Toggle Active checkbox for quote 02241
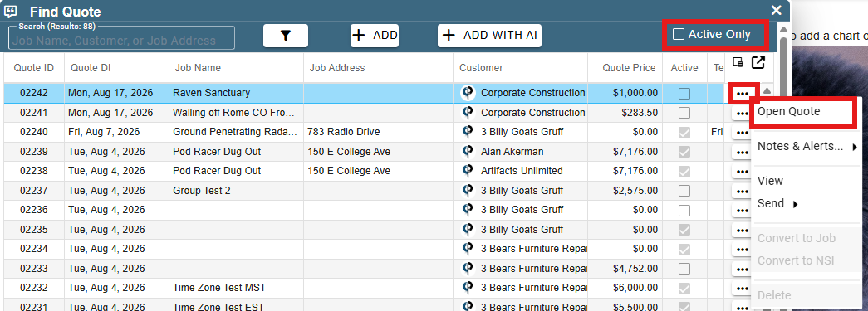 click(x=684, y=113)
